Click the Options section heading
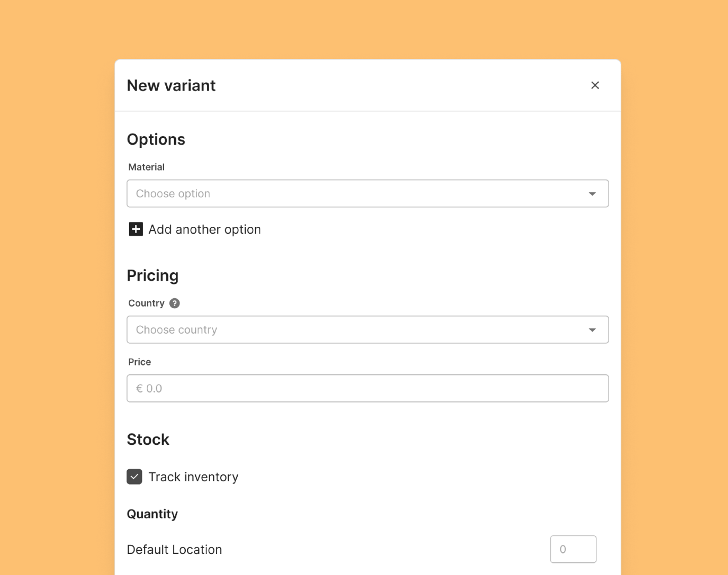728x575 pixels. point(156,139)
